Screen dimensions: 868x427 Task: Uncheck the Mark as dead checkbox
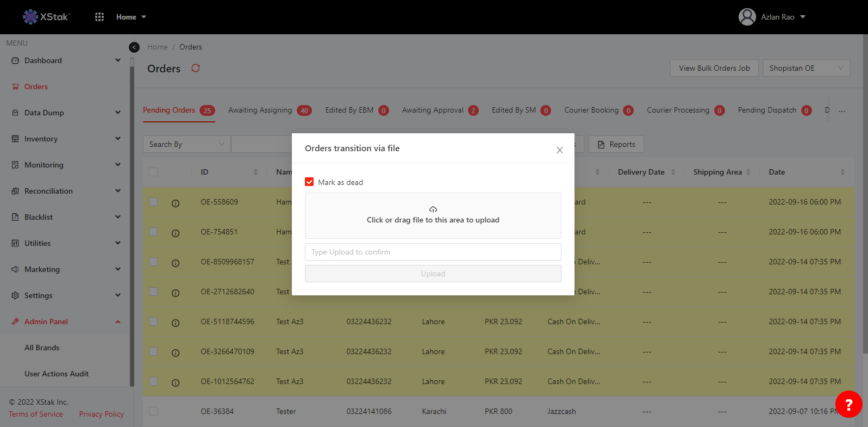coord(309,182)
